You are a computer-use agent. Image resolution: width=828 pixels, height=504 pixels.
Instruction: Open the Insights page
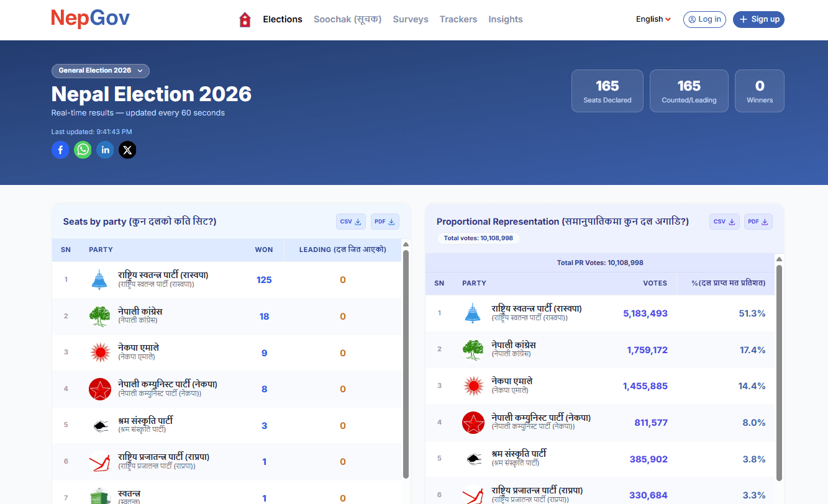click(x=506, y=19)
